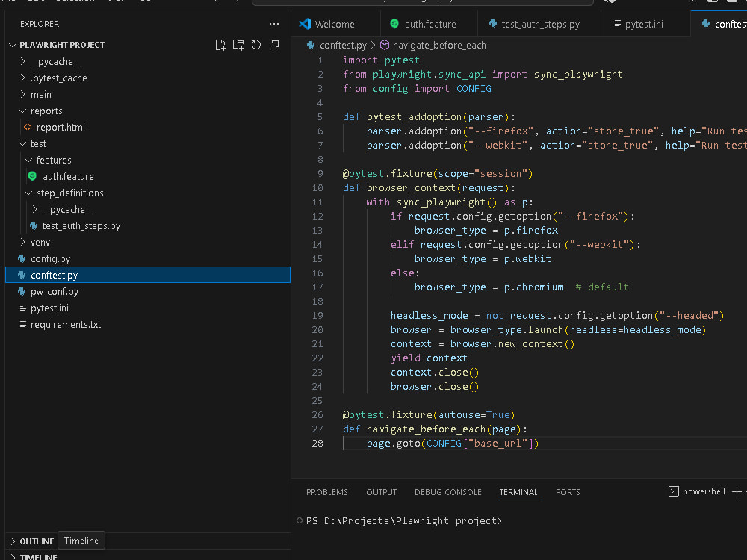
Task: Click line number 28 in the gutter
Action: (x=317, y=444)
